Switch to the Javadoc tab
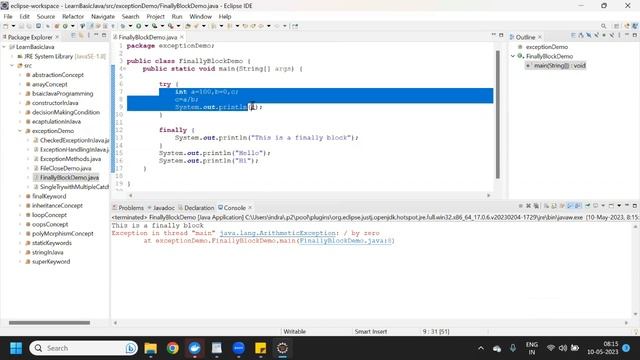Image resolution: width=640 pixels, height=360 pixels. pos(161,208)
